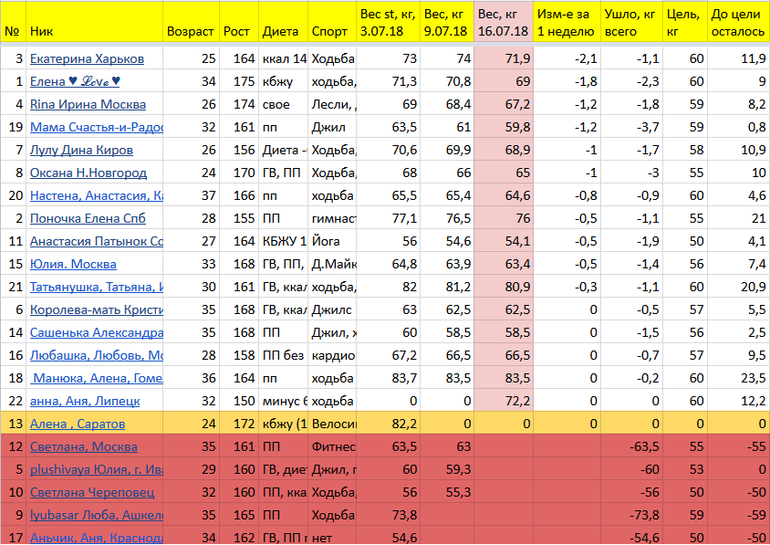Open Оксана Н.Новгород profile link

88,173
